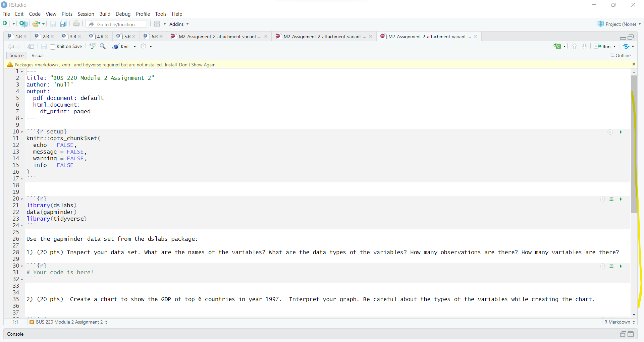The width and height of the screenshot is (644, 342).
Task: Toggle the document Outline panel
Action: coord(621,55)
